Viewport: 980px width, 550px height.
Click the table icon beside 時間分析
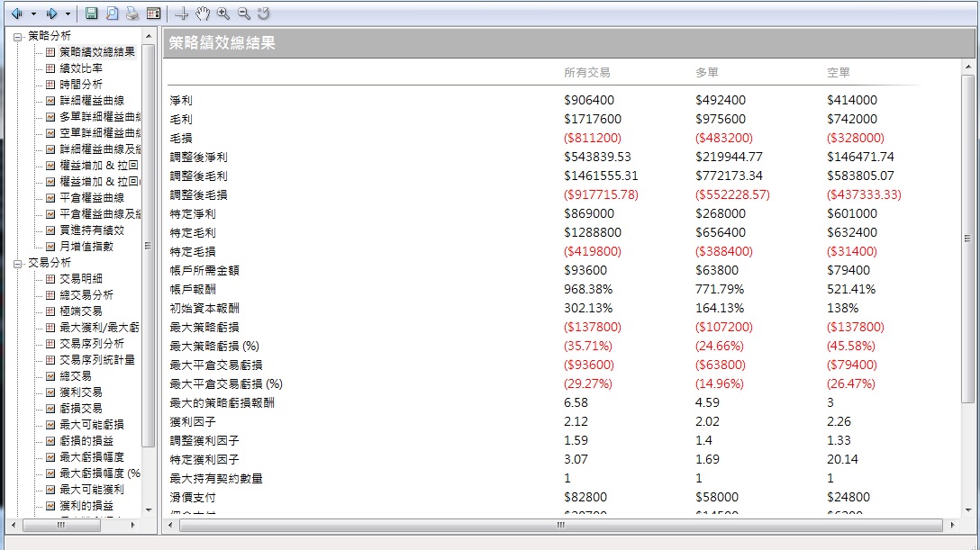(x=50, y=85)
